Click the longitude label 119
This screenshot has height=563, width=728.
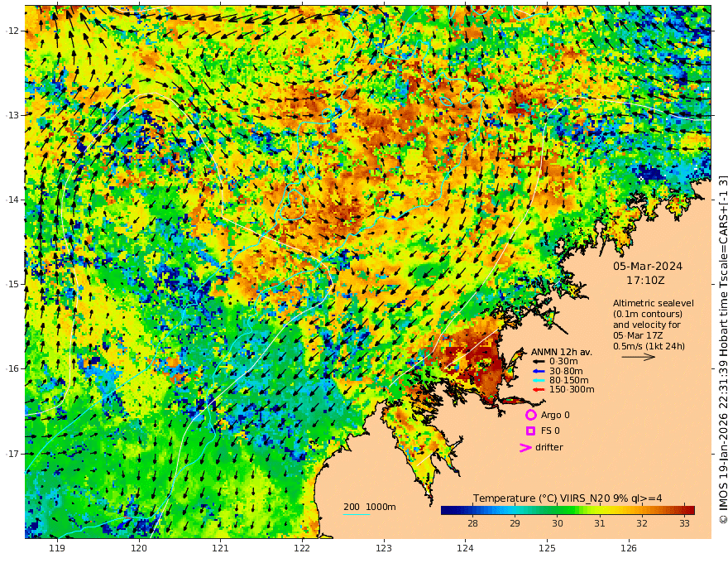[57, 548]
